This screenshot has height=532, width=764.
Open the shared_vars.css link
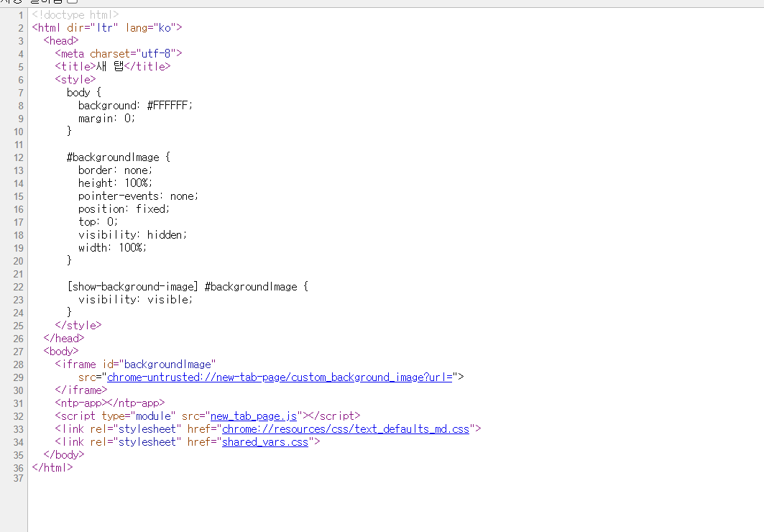[265, 442]
